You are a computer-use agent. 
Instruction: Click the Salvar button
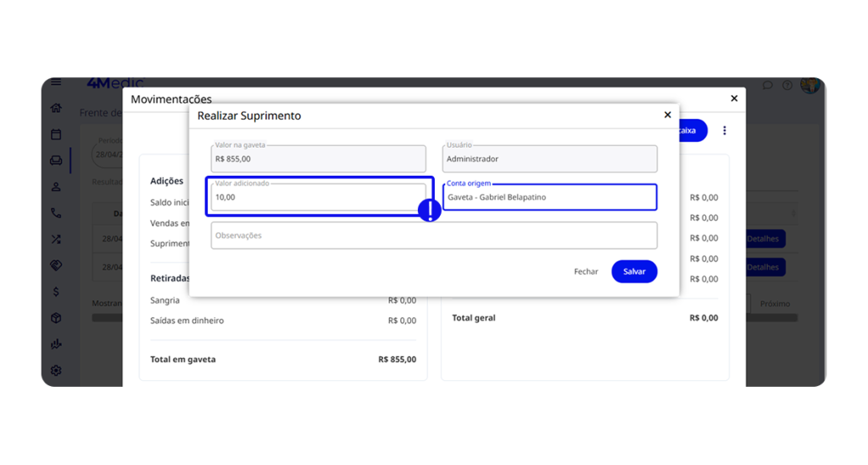(634, 272)
